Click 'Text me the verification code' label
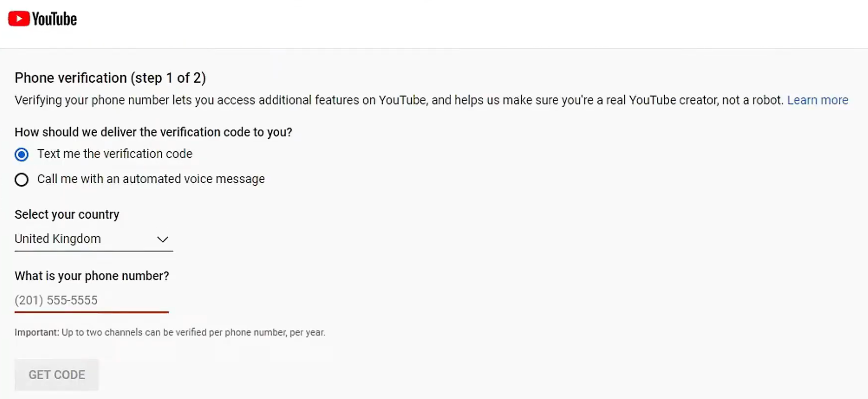 115,154
